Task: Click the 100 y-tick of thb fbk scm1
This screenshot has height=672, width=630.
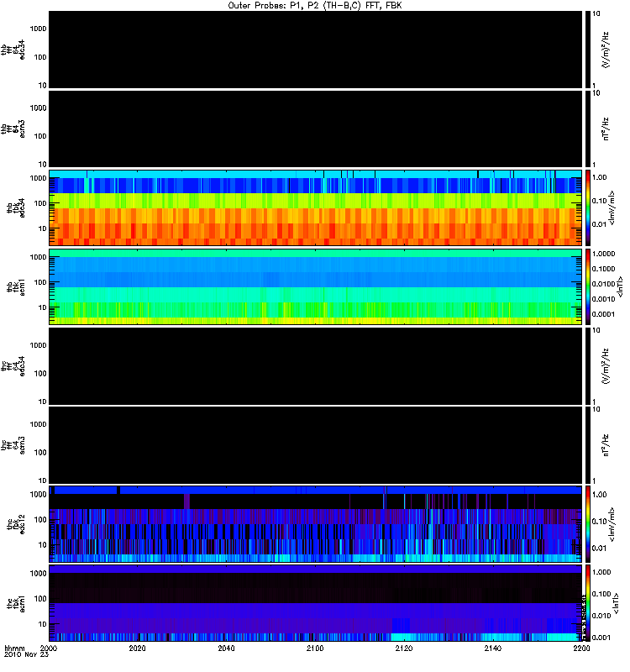Action: 40,282
